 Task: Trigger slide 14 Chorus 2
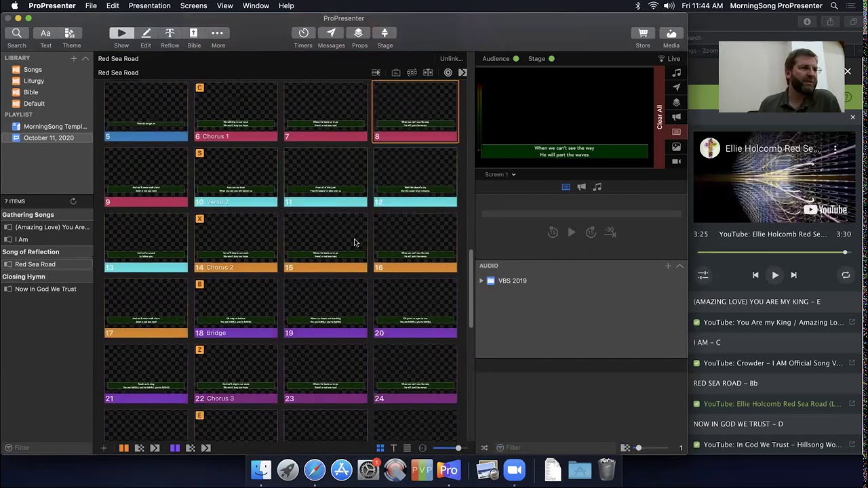[x=236, y=243]
